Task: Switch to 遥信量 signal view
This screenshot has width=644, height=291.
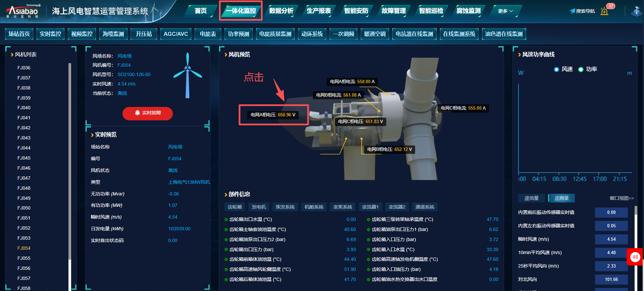Action: 531,198
